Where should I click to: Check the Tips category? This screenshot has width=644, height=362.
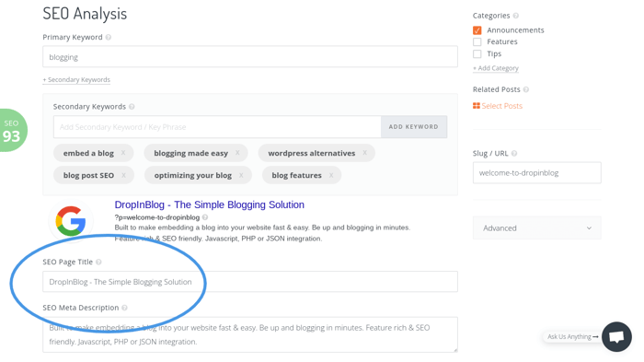(477, 54)
